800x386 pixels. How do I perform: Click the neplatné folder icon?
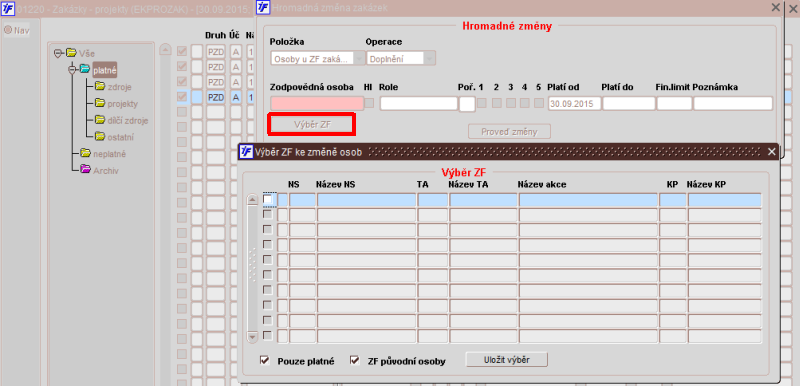pos(85,153)
